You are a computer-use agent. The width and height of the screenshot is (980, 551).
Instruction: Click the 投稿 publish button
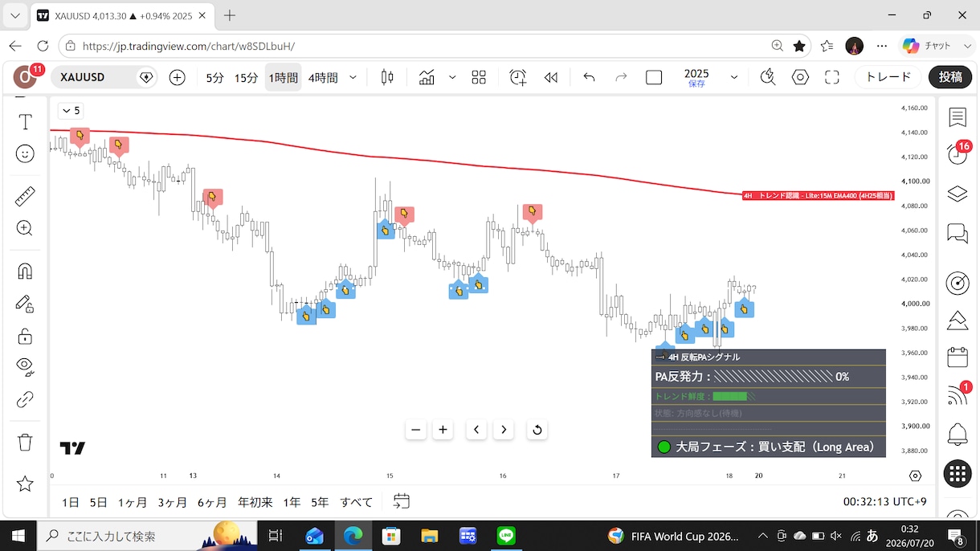950,77
